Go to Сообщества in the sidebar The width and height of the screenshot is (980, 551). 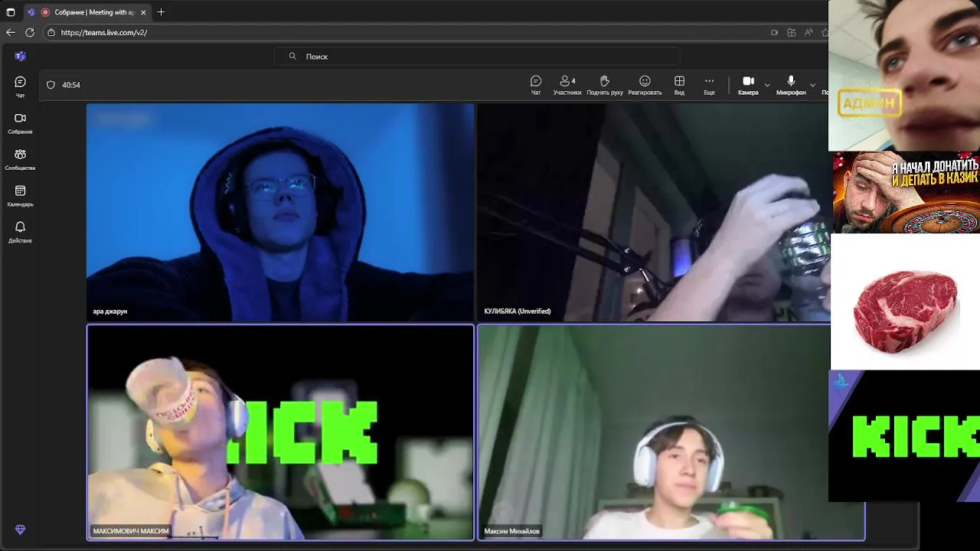tap(20, 159)
